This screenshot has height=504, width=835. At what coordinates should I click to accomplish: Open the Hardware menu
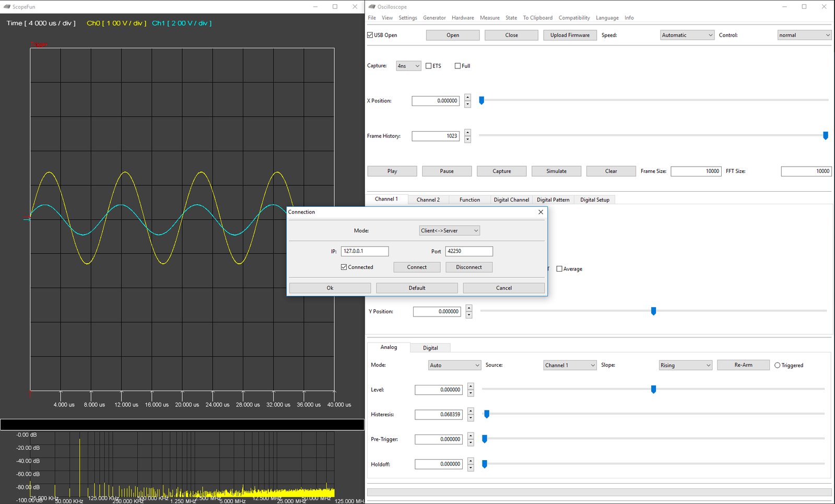point(463,18)
